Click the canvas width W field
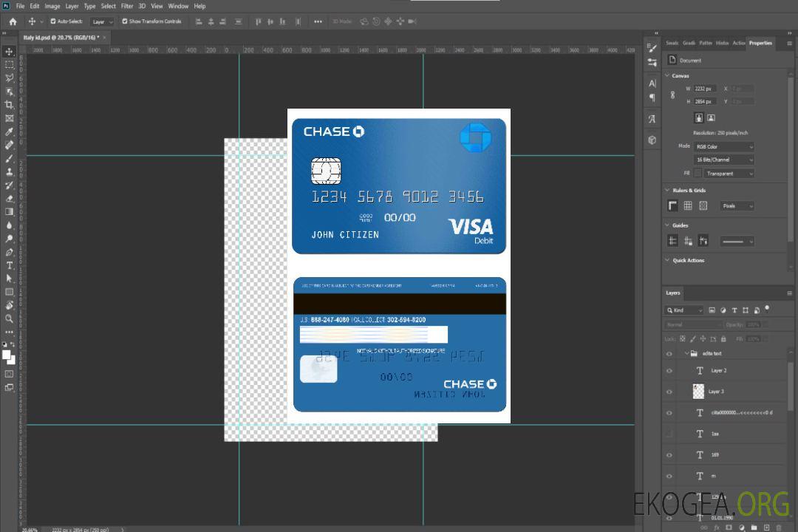 pyautogui.click(x=706, y=89)
